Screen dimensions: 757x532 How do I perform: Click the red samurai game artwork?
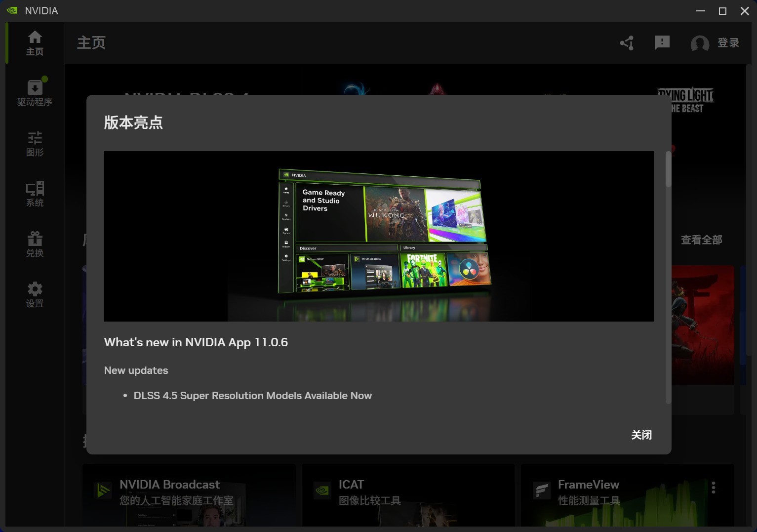(703, 325)
